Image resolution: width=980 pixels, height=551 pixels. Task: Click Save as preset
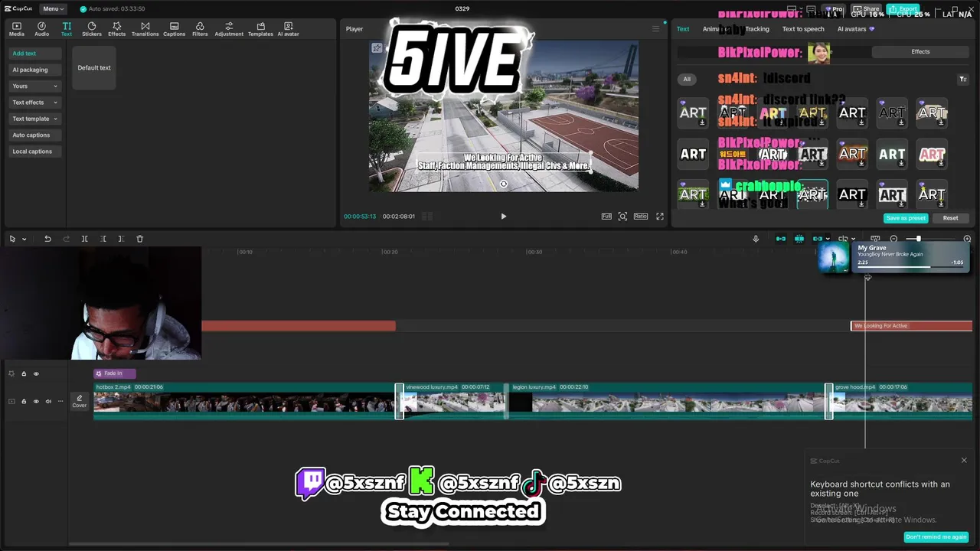tap(906, 218)
